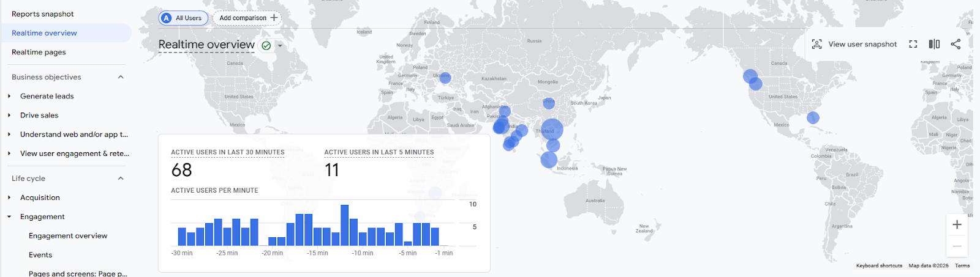Open Reports snapshot
This screenshot has width=980, height=277.
pos(43,14)
